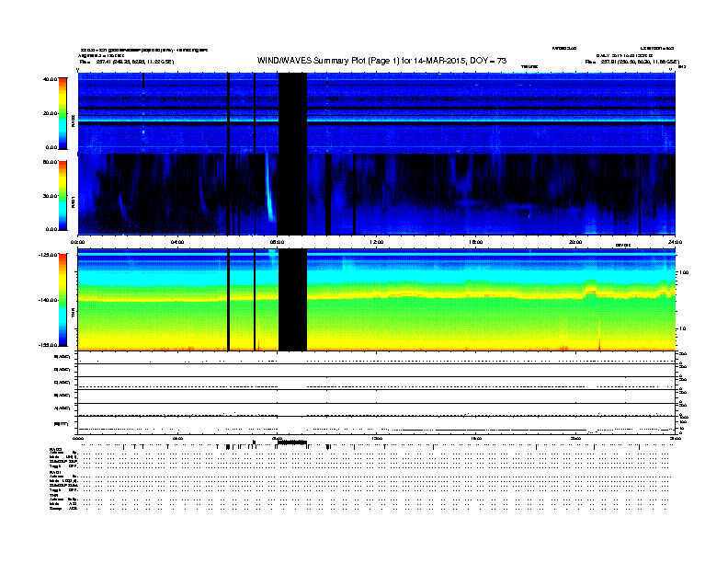Click the RAD1 color scale bar
728x563 pixels.
(63, 196)
